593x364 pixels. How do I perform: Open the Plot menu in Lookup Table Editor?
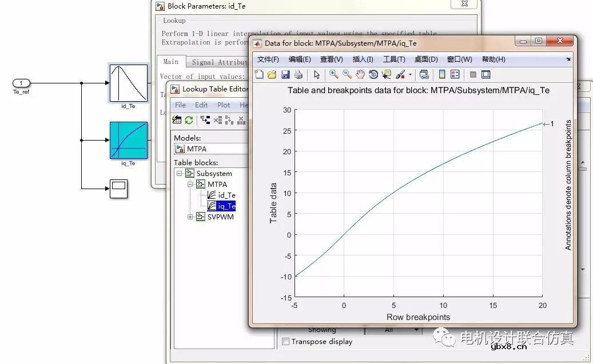(x=224, y=105)
